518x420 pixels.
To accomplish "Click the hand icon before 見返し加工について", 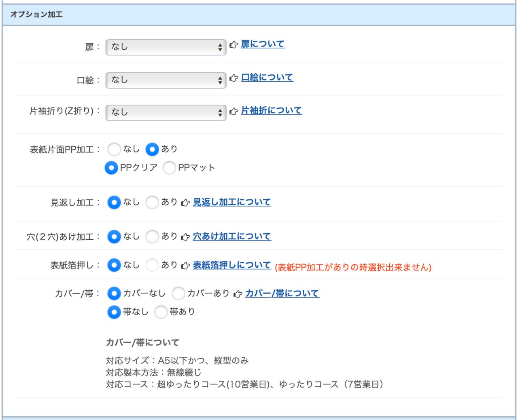I will [x=185, y=203].
